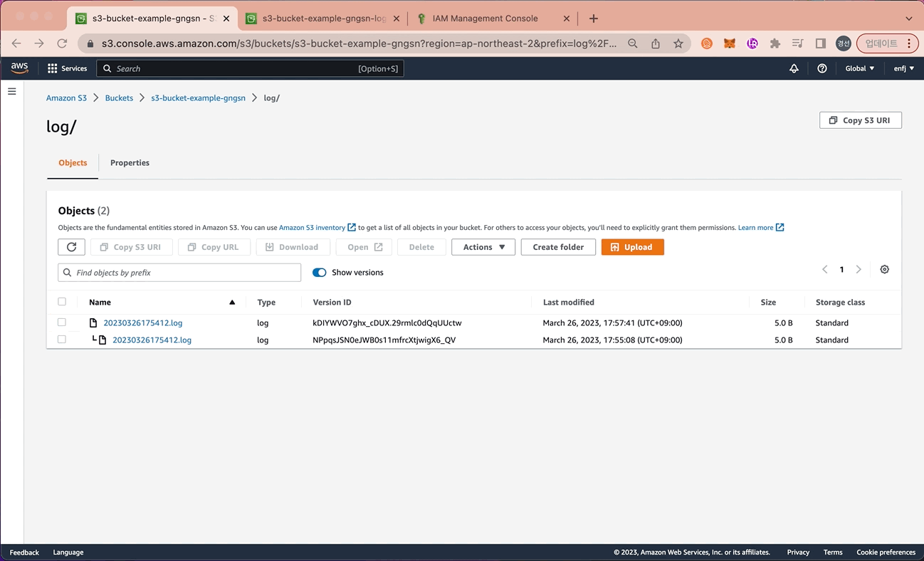Open the Amazon S3 inventory link
This screenshot has width=924, height=561.
pyautogui.click(x=317, y=228)
